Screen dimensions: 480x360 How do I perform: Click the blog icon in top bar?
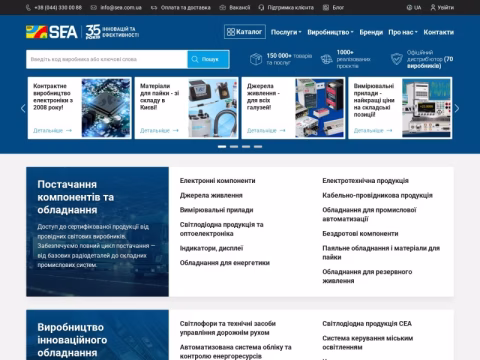[326, 7]
